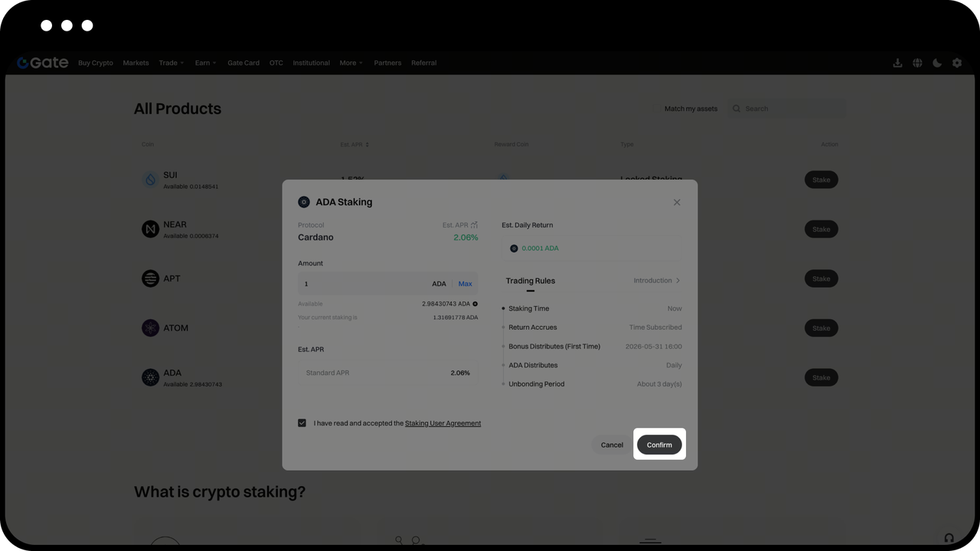The image size is (980, 551).
Task: Click the search magnifier icon
Action: [x=737, y=109]
